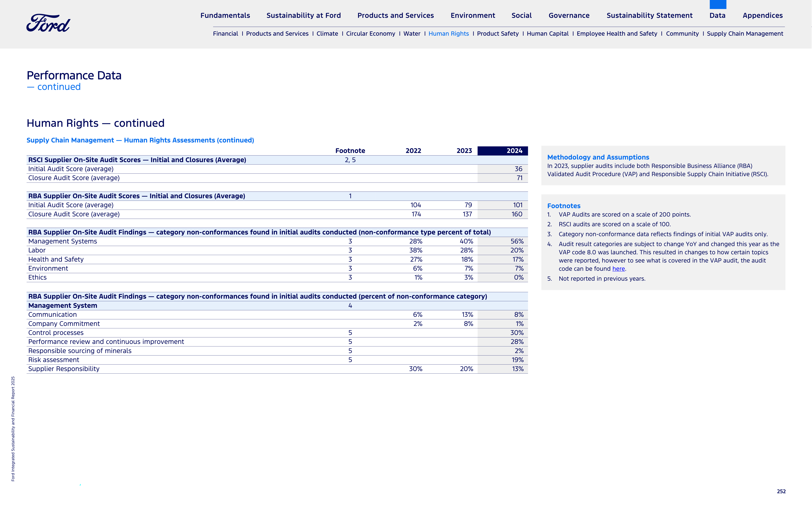The width and height of the screenshot is (812, 508).
Task: Open Supply Chain Management subsection
Action: point(745,34)
